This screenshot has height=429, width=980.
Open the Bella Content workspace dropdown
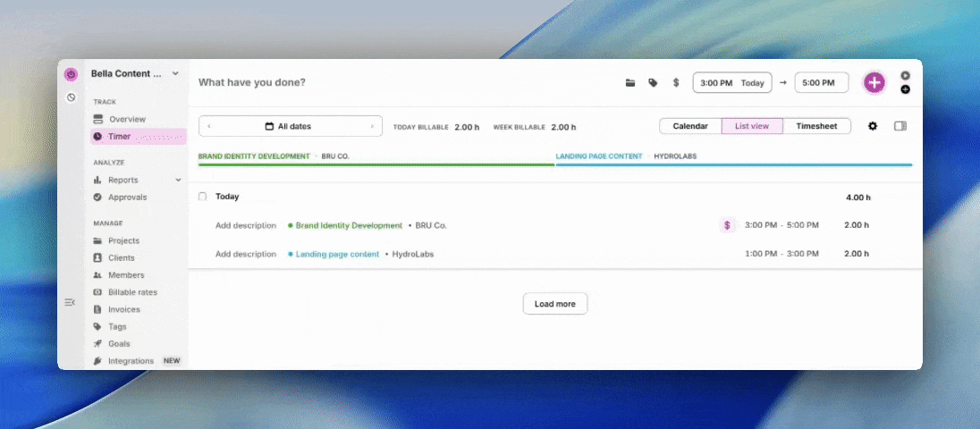tap(175, 73)
